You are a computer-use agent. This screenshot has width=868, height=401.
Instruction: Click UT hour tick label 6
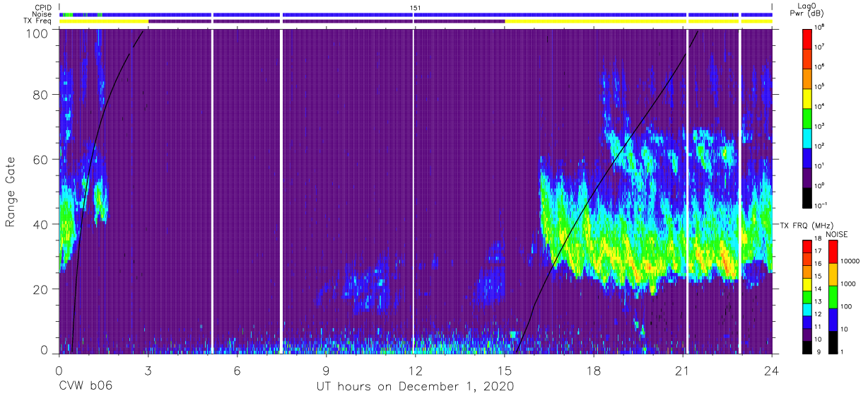click(237, 369)
